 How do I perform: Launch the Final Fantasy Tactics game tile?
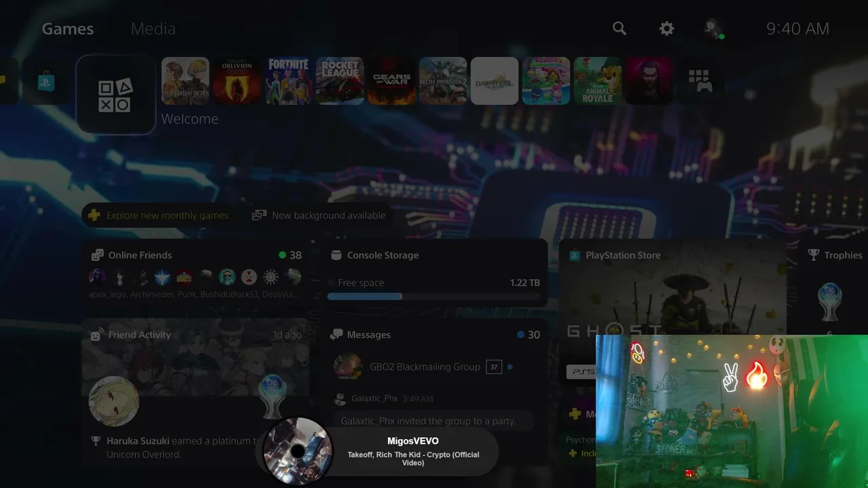[185, 81]
